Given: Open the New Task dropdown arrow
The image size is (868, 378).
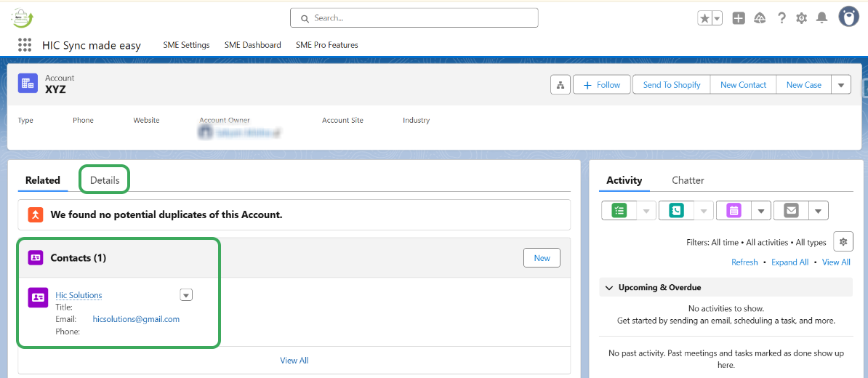Looking at the screenshot, I should pyautogui.click(x=646, y=210).
